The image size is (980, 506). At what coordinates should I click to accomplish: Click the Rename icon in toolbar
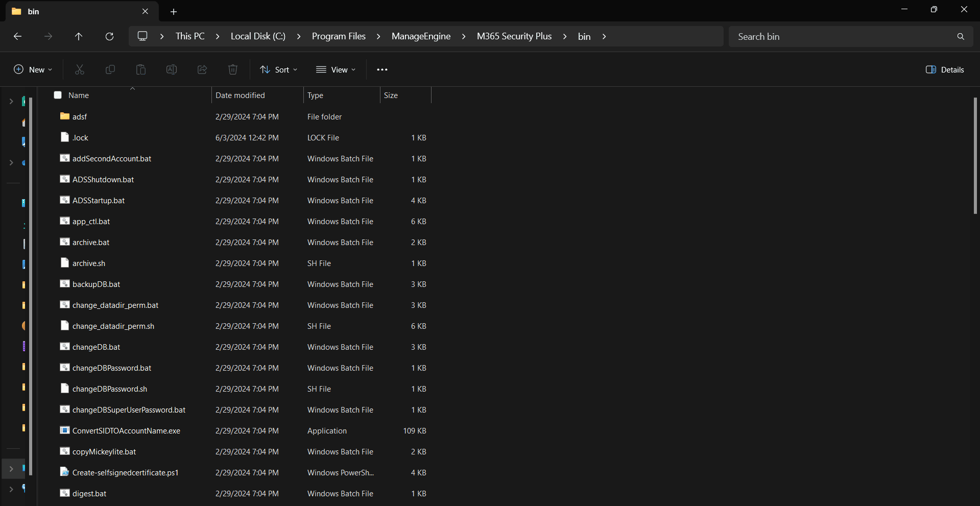pos(172,69)
